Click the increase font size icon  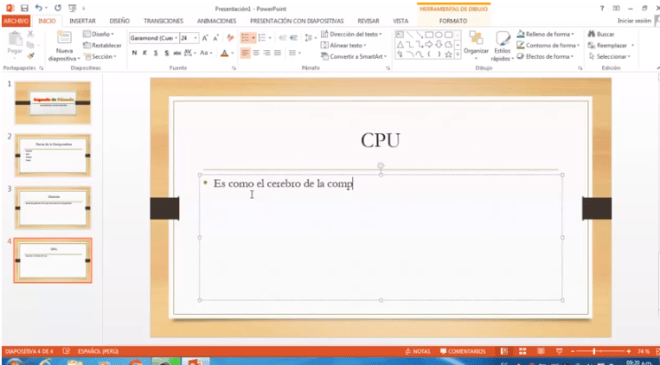pyautogui.click(x=205, y=38)
